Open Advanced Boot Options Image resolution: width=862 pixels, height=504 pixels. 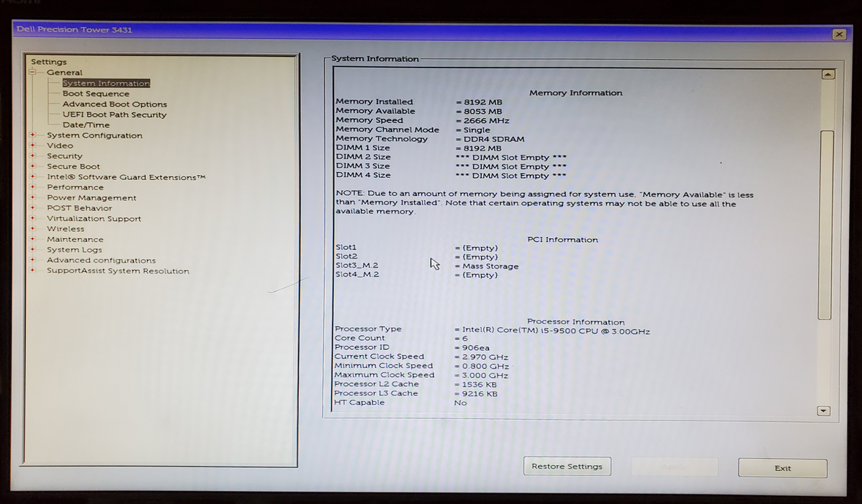pyautogui.click(x=115, y=104)
